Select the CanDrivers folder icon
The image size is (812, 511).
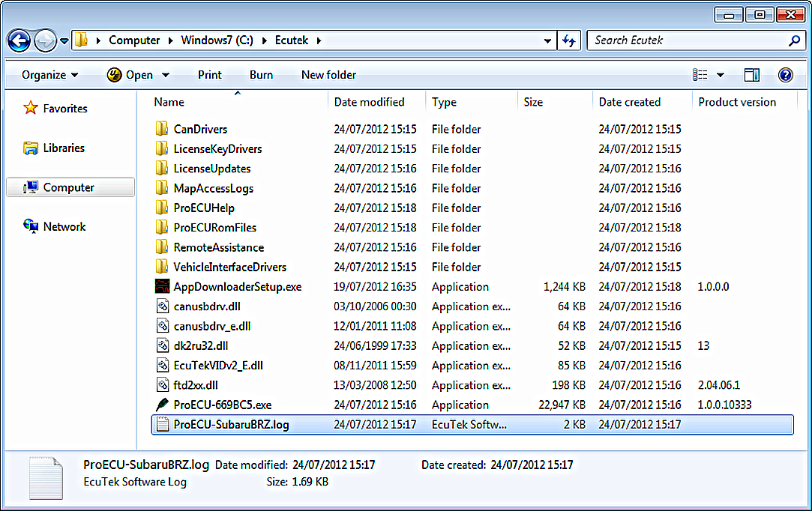pyautogui.click(x=162, y=129)
